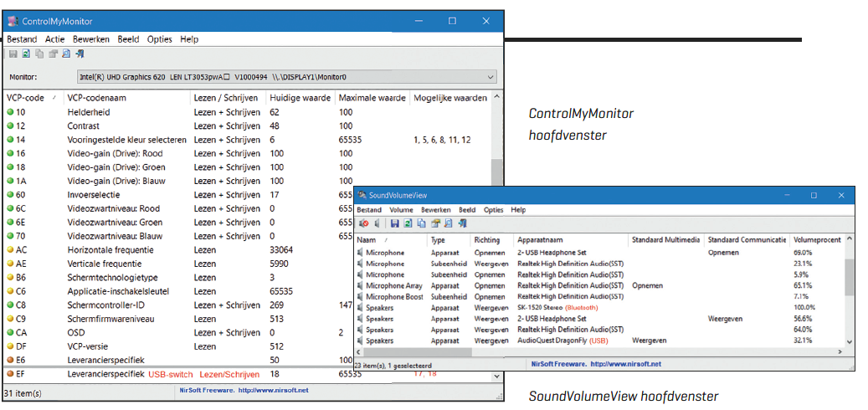Sort by VCP-codenaam column header
Image resolution: width=868 pixels, height=410 pixels.
click(126, 98)
